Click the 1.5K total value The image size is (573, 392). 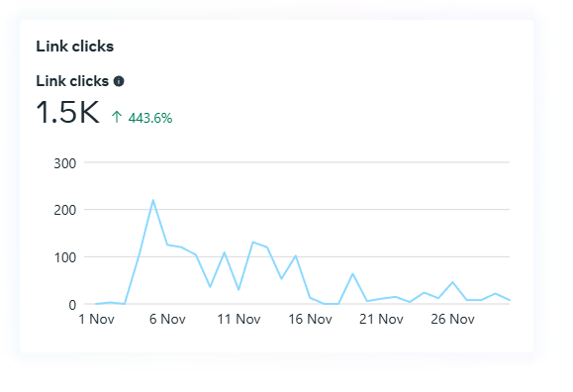point(67,112)
